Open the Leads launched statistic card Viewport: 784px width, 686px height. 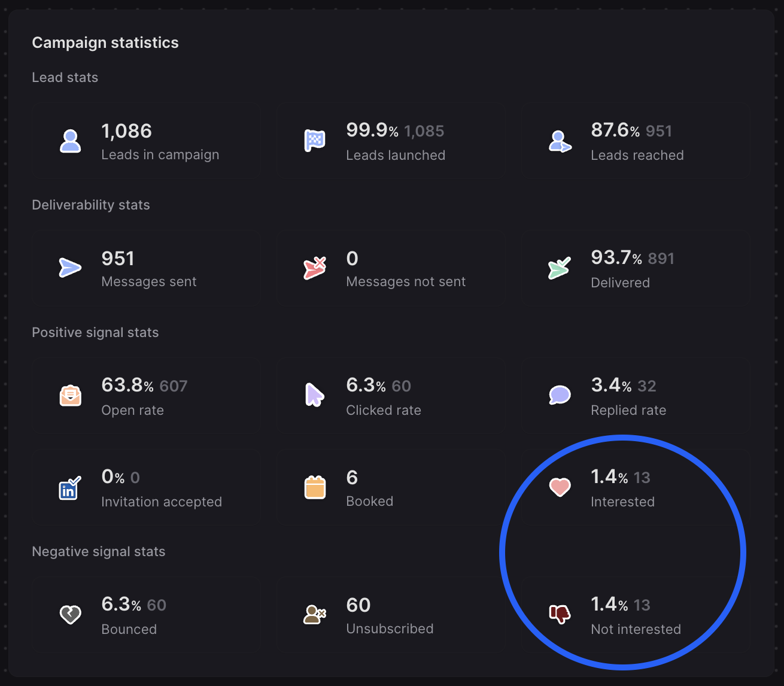390,141
